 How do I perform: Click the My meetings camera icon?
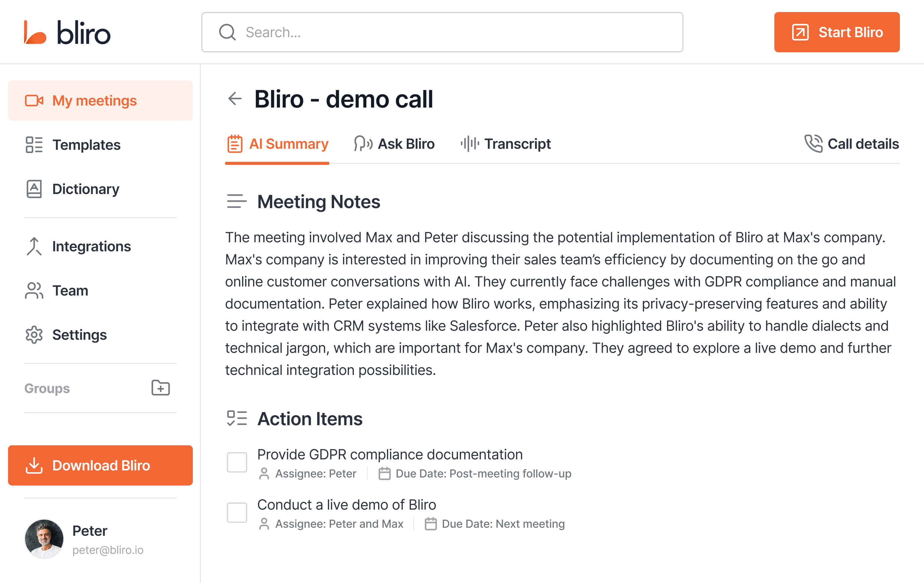coord(34,101)
